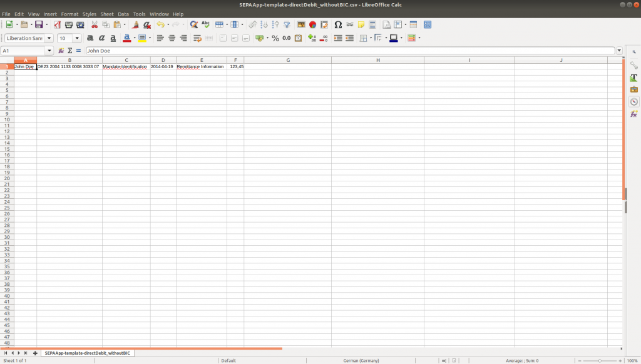Viewport: 641px width, 364px height.
Task: Open the Name Box dropdown
Action: (x=49, y=51)
